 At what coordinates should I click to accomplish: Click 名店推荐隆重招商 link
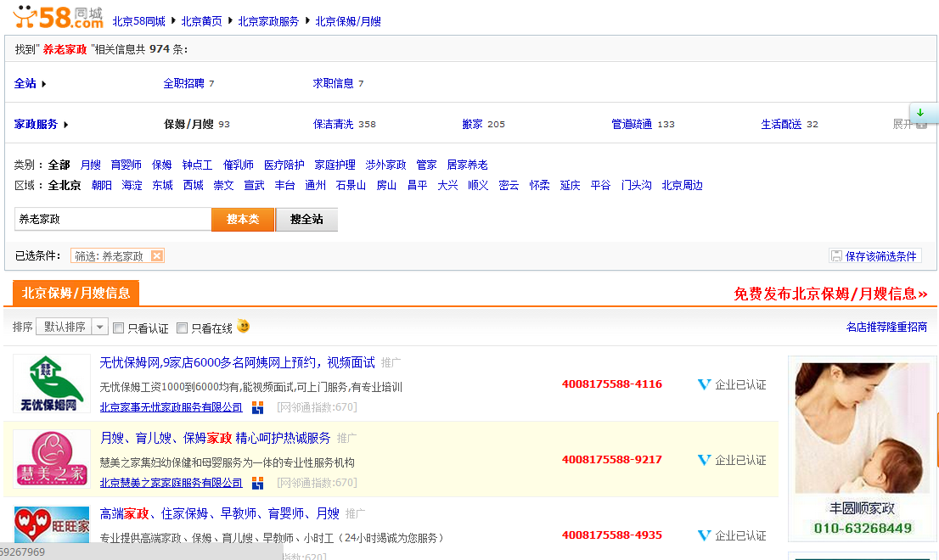886,327
